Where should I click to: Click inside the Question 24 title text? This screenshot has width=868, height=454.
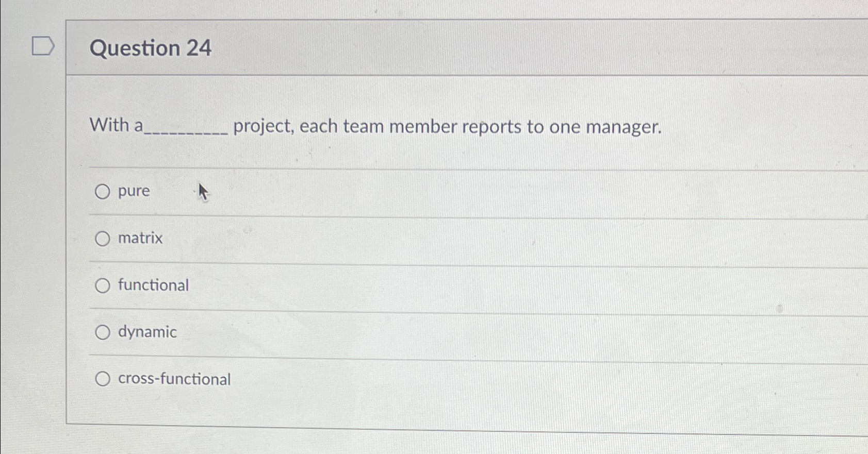(150, 48)
